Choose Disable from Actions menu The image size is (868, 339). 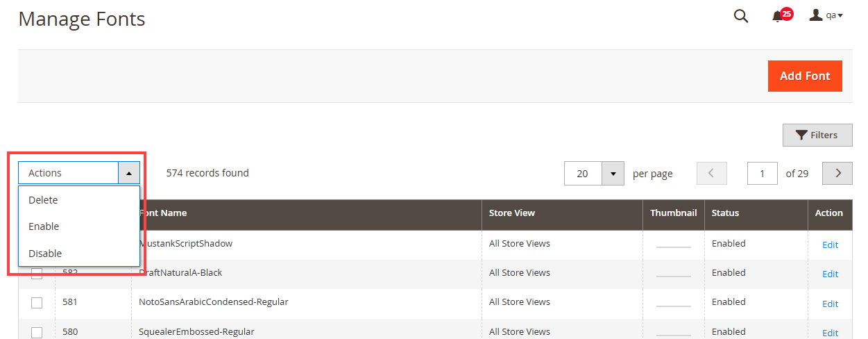click(45, 254)
